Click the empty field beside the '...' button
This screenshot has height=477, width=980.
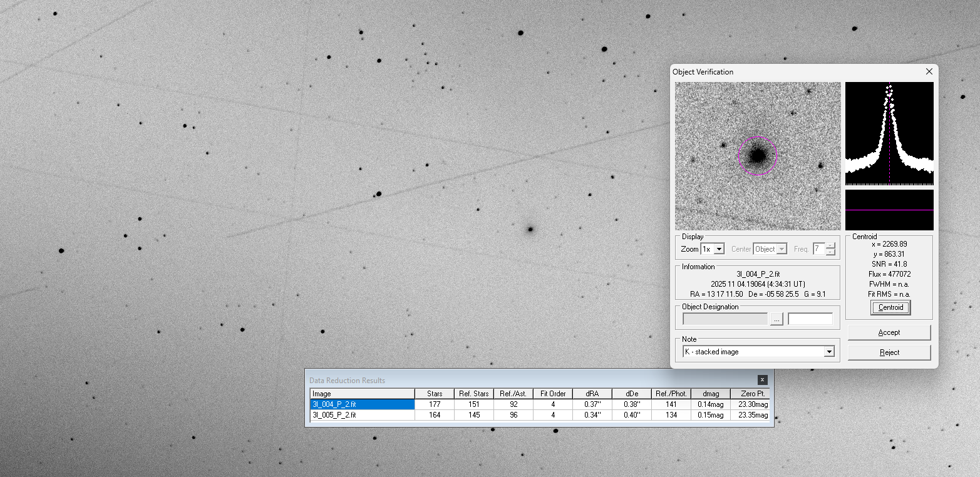pos(810,319)
